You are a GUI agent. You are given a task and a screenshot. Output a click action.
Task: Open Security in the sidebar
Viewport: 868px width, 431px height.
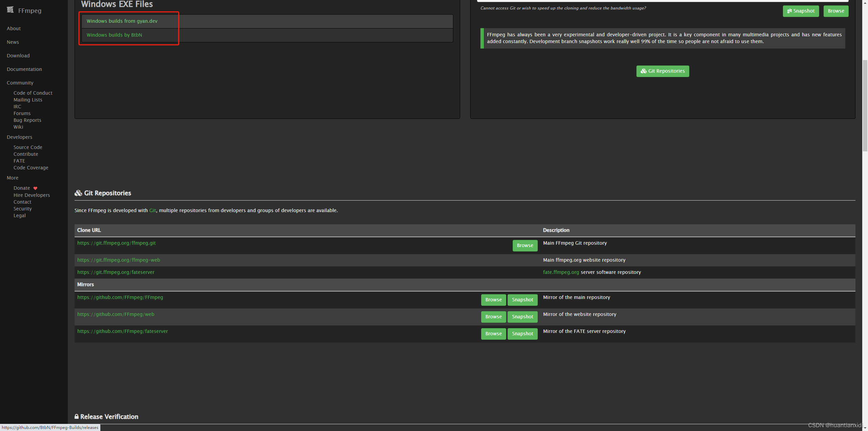point(23,209)
